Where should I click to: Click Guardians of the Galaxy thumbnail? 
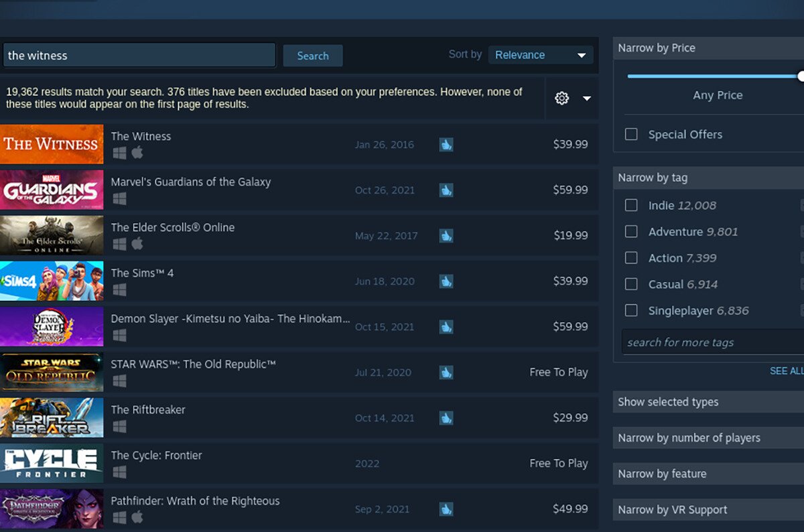(52, 190)
